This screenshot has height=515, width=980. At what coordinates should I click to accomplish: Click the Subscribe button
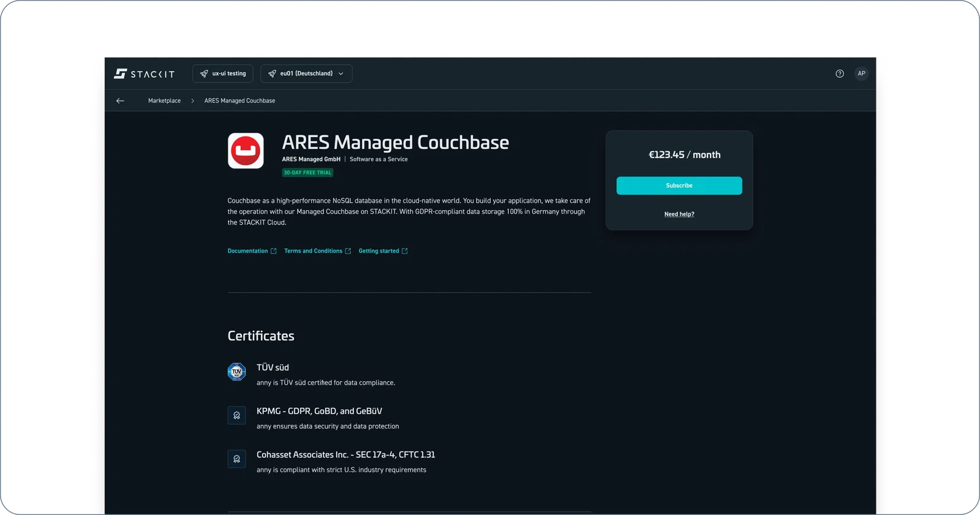pyautogui.click(x=679, y=186)
